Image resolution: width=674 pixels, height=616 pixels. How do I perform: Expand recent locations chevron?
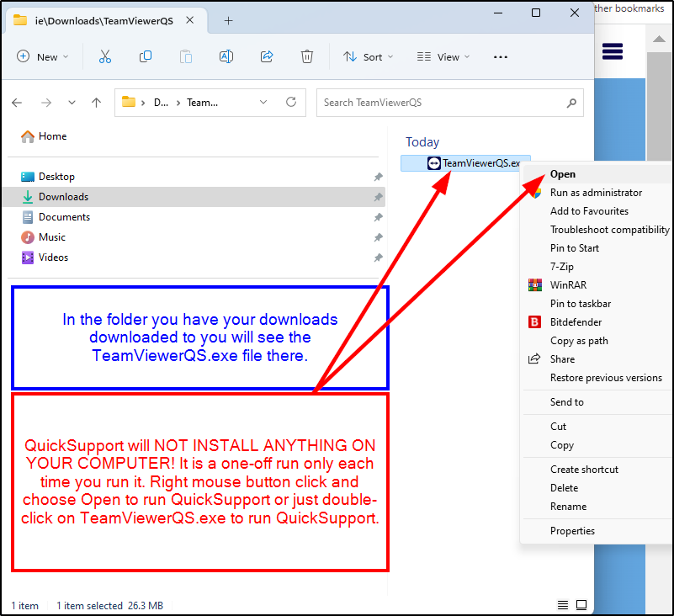72,103
